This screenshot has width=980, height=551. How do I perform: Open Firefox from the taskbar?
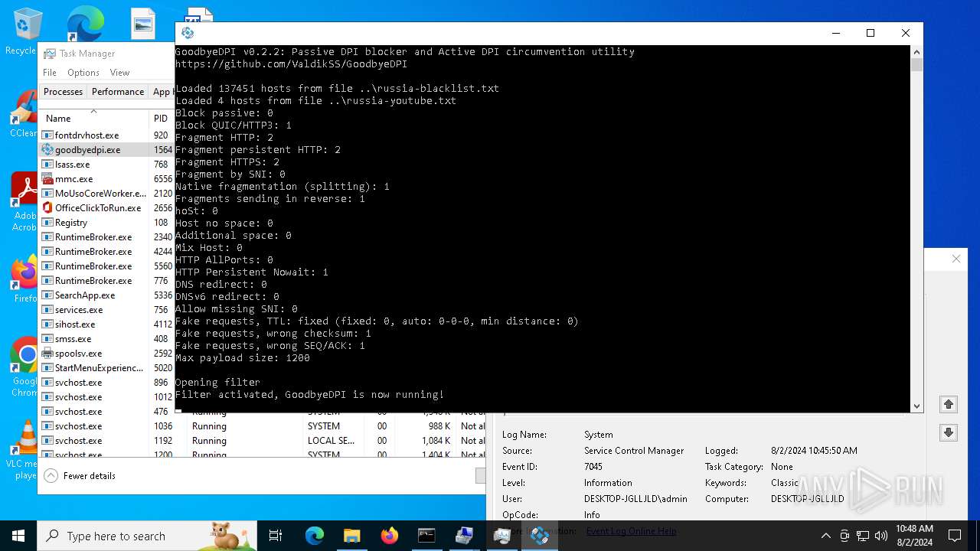pyautogui.click(x=389, y=536)
